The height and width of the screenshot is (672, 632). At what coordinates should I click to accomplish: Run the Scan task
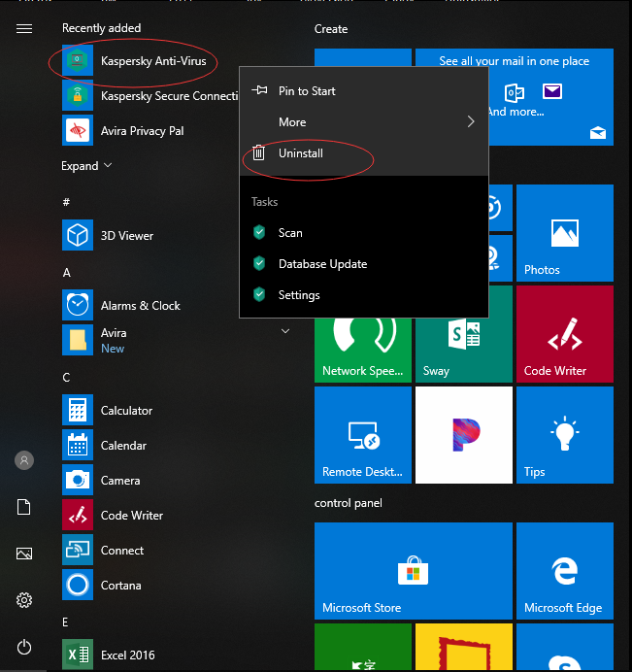(x=364, y=233)
